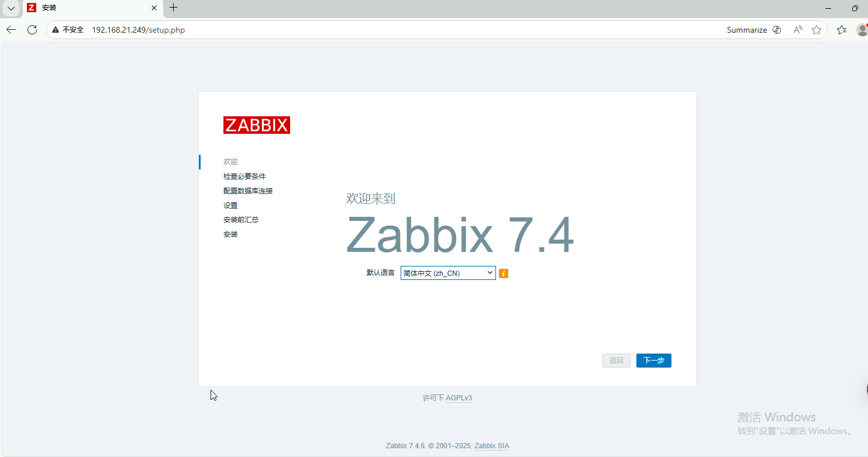Open the default language dropdown
868x457 pixels.
[448, 273]
